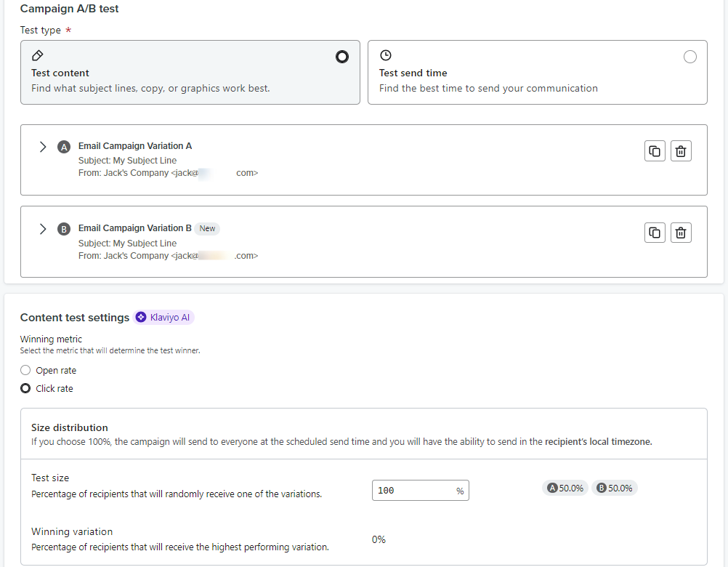This screenshot has height=567, width=728.
Task: Duplicate Email Campaign Variation B
Action: 655,232
